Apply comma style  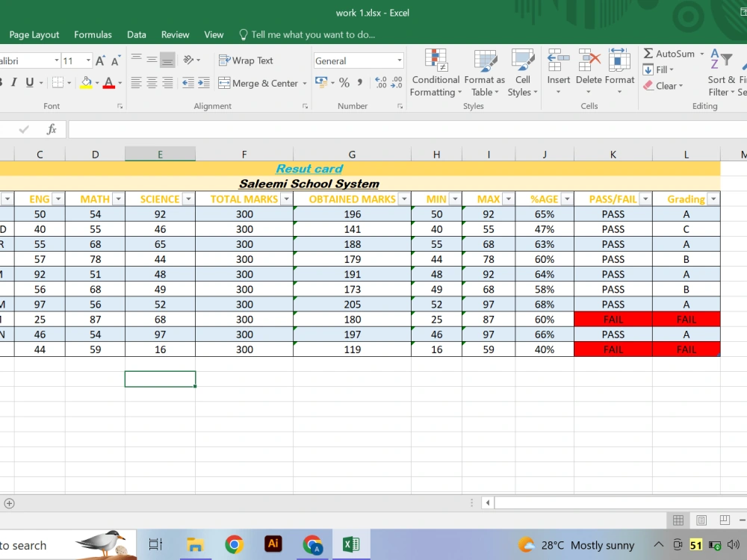coord(360,83)
